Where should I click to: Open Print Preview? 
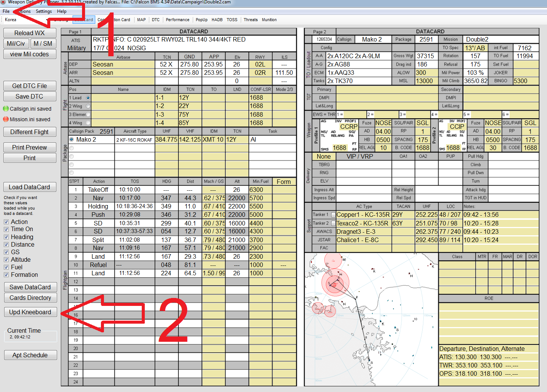tap(29, 147)
